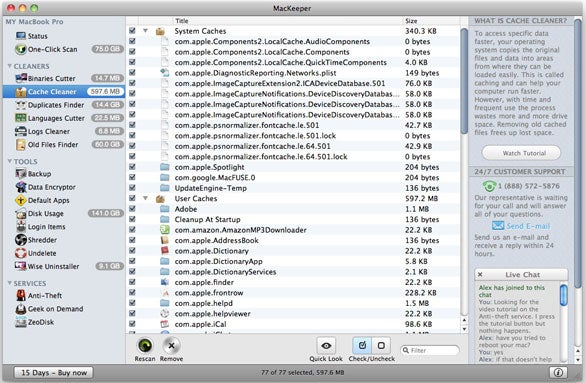Sort list by Size column header

click(x=431, y=21)
